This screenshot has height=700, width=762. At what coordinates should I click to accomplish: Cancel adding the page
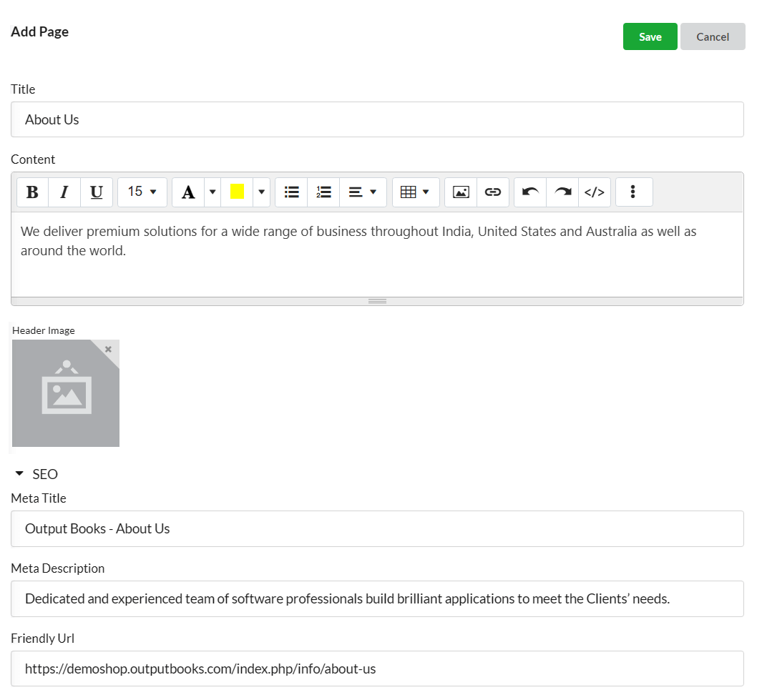point(713,36)
